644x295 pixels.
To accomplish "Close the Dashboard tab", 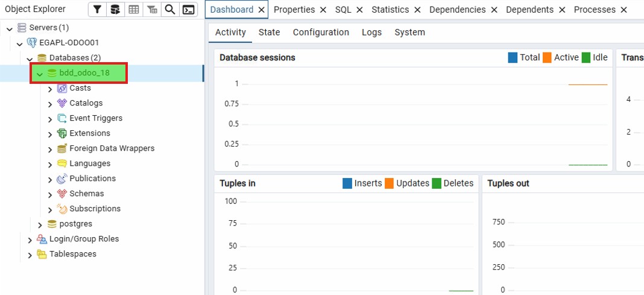I will click(261, 10).
